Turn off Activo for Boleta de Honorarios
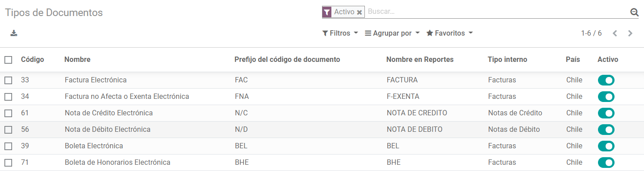The image size is (644, 171). 606,163
